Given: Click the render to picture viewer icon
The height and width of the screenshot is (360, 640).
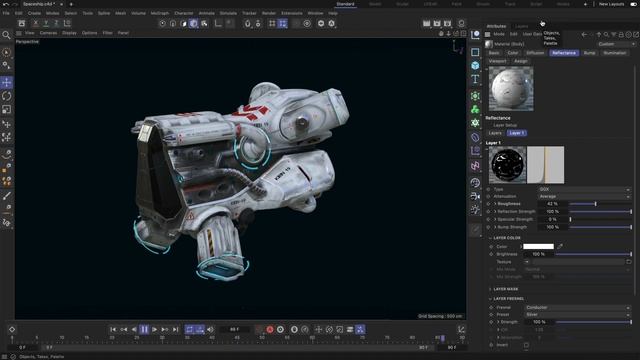Looking at the screenshot, I should tap(437, 23).
